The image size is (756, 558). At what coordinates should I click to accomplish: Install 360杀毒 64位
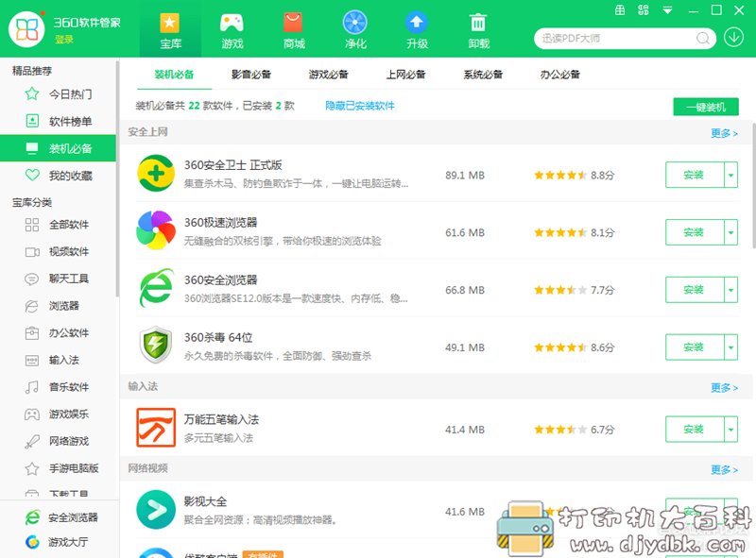point(695,347)
